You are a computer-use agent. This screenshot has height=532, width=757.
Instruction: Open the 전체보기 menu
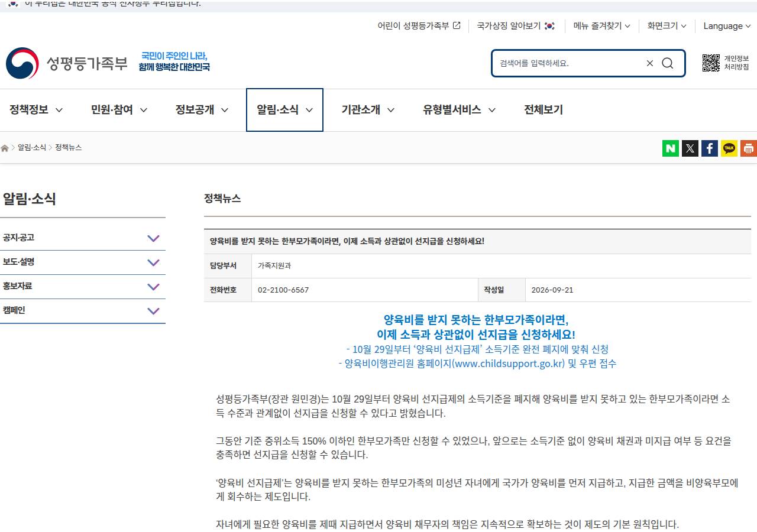pos(544,110)
